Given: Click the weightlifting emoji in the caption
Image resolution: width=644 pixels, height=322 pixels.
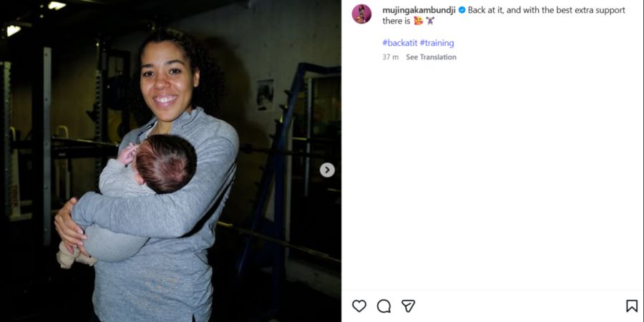Looking at the screenshot, I should [x=430, y=21].
